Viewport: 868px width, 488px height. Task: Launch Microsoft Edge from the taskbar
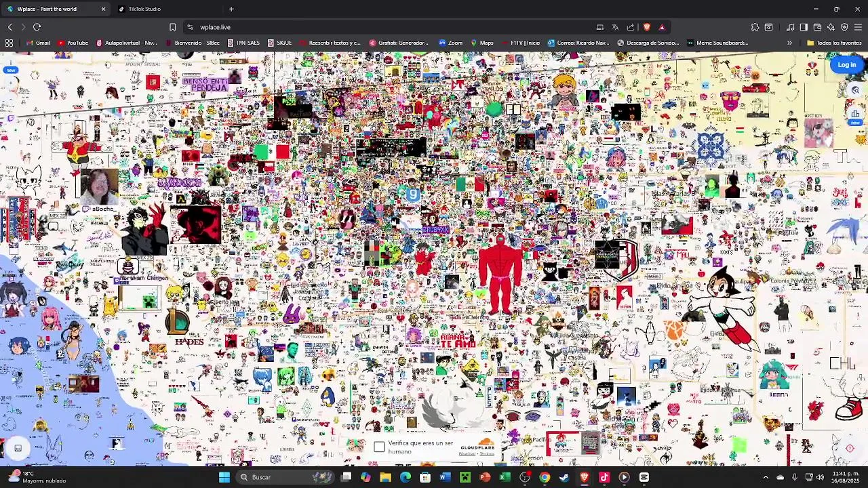click(x=406, y=477)
